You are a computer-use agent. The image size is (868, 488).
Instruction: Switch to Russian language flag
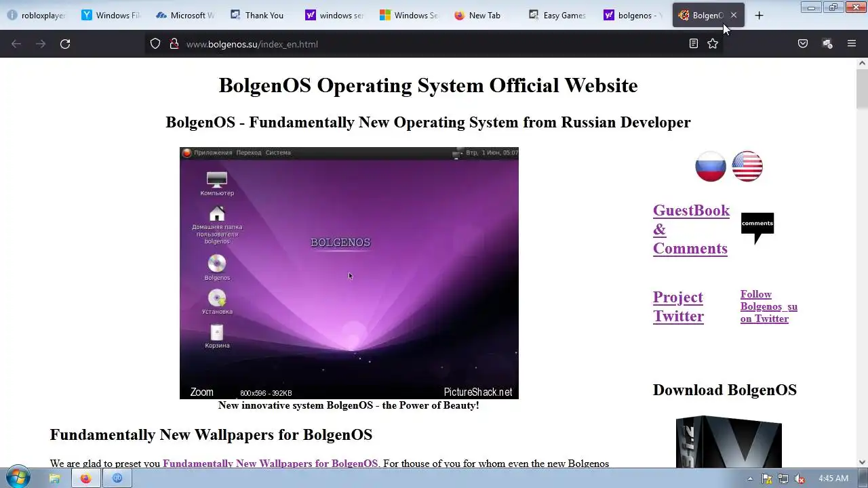click(711, 166)
